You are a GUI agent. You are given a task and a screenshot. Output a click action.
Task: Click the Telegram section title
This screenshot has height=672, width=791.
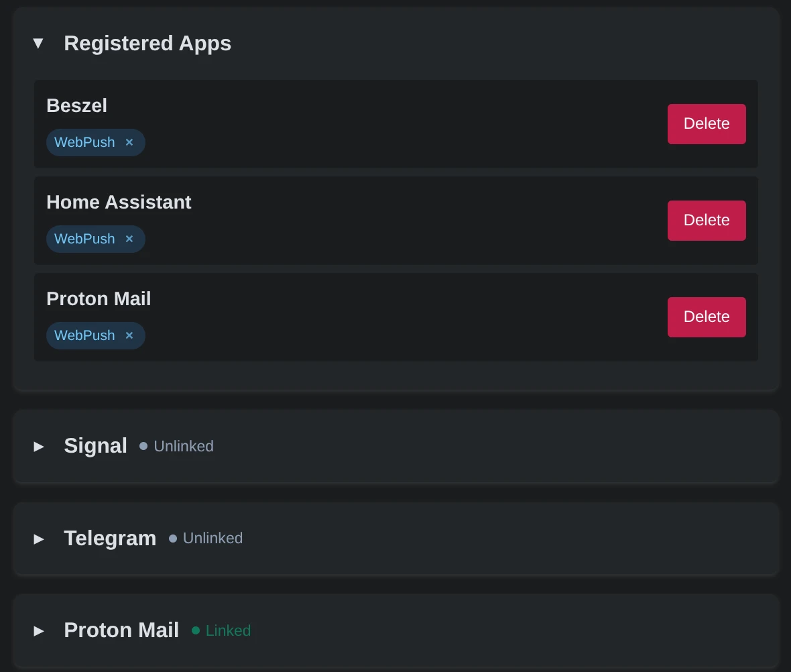point(110,538)
